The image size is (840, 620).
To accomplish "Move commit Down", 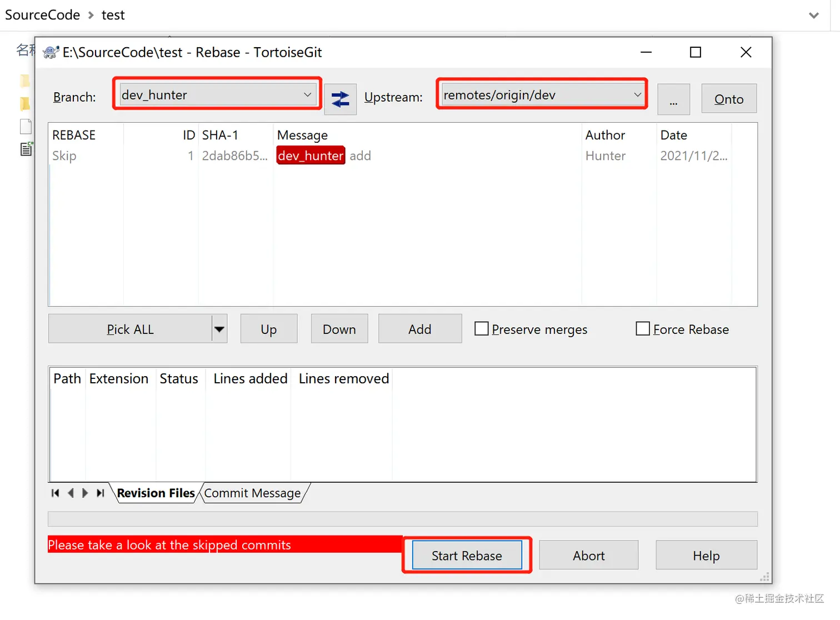I will coord(339,329).
